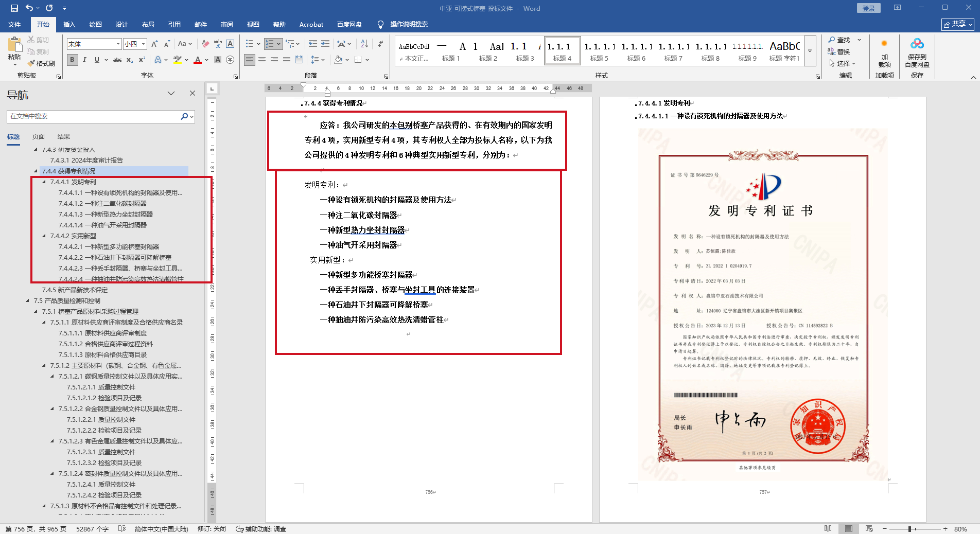Screen dimensions: 980x534
Task: Open the 引用 (References) ribbon tab
Action: tap(174, 24)
